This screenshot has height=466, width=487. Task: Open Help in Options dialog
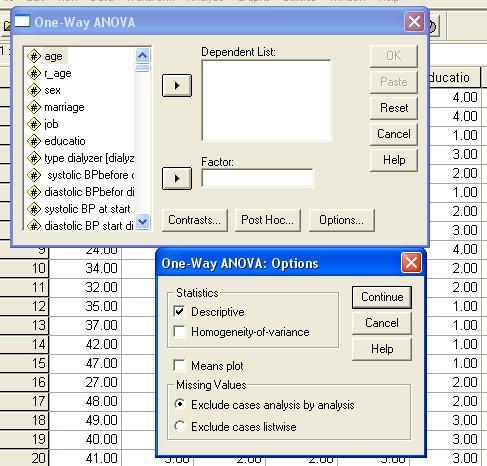tap(382, 349)
